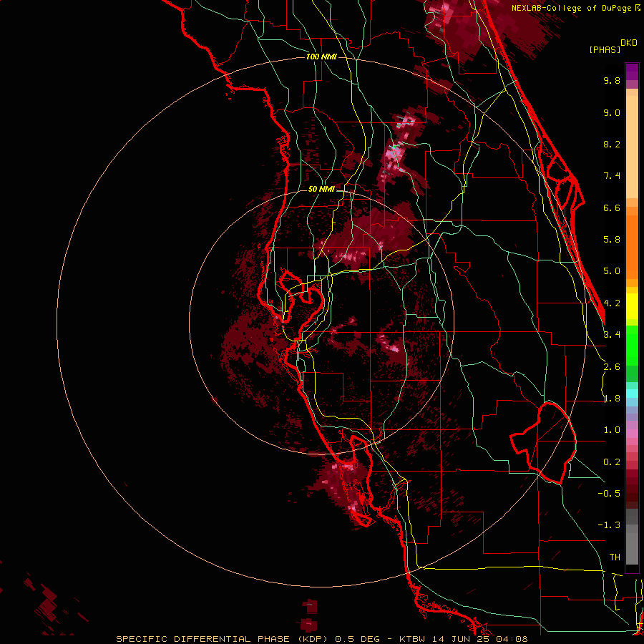Pick the cyan color bar segment

coord(632,394)
